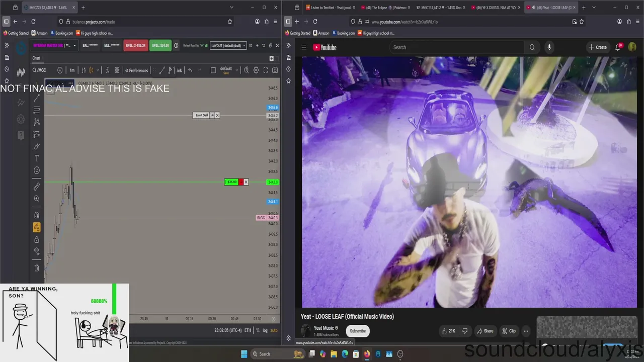Open the indicator templates grid icon
644x362 pixels.
pos(117,70)
